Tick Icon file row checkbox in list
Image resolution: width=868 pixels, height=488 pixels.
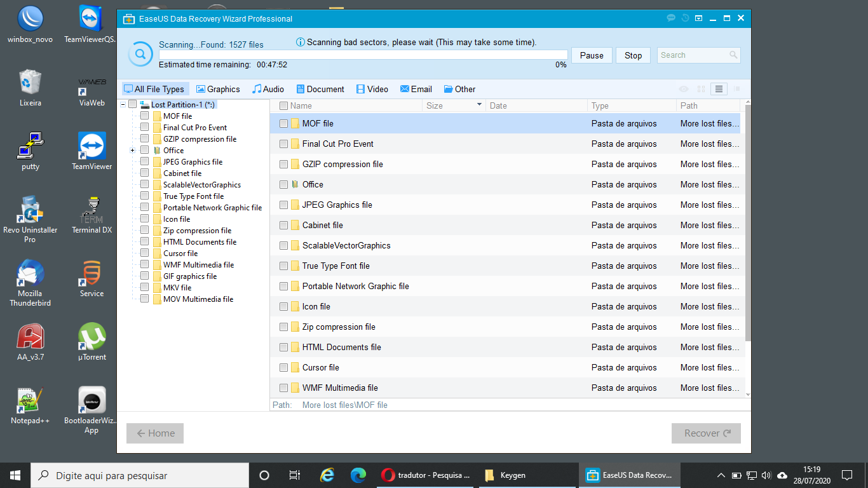coord(284,307)
